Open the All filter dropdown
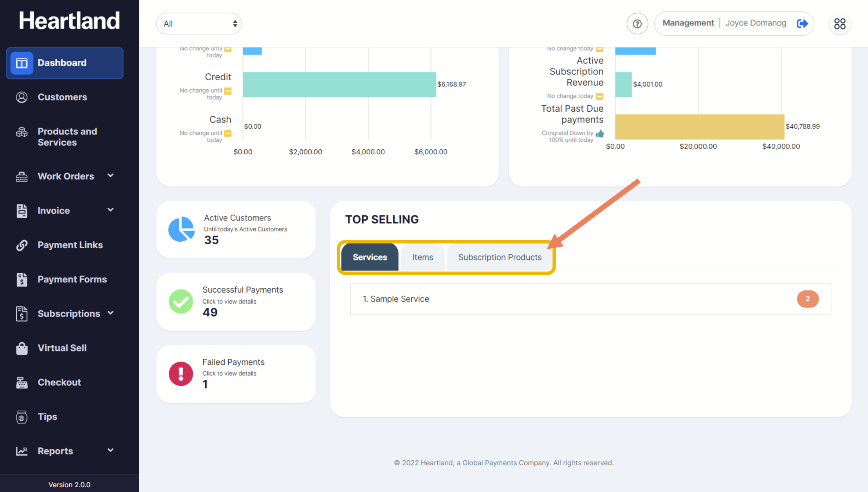 pyautogui.click(x=199, y=24)
